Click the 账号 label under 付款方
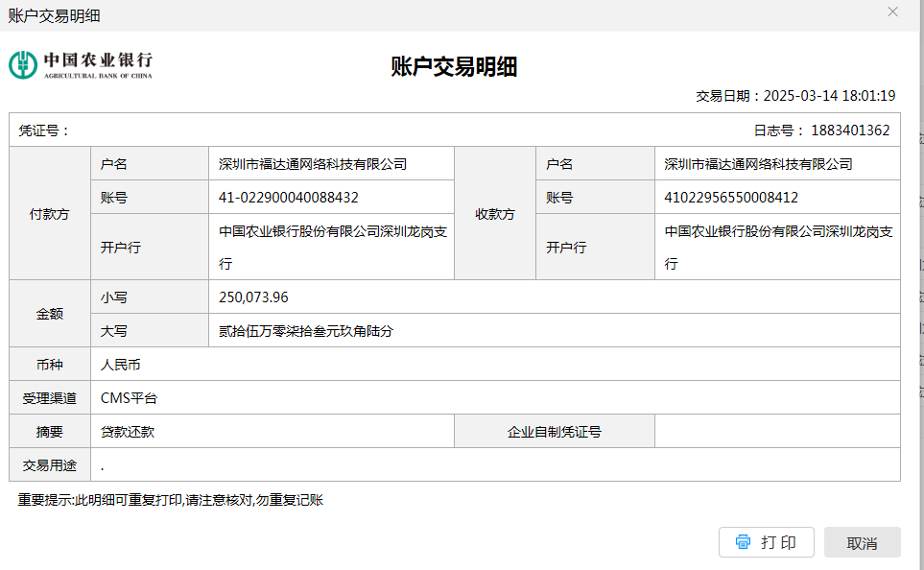 [x=114, y=198]
